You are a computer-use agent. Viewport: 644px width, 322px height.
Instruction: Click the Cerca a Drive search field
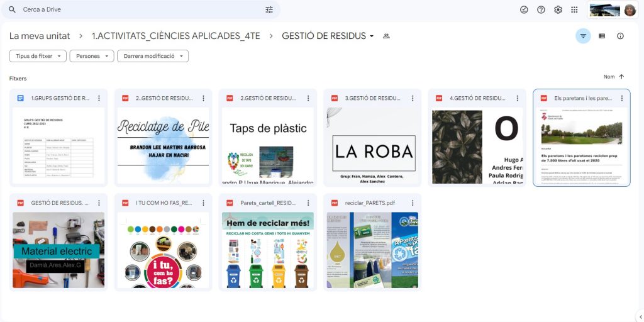[138, 10]
